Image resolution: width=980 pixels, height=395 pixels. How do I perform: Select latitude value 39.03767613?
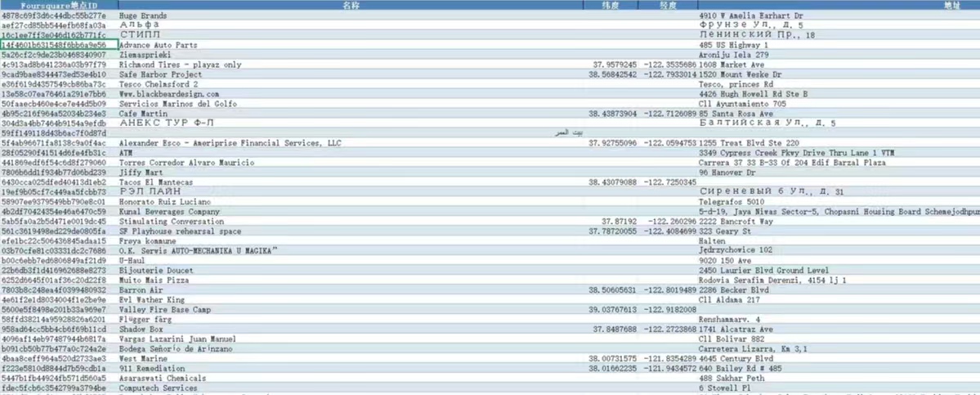click(612, 310)
